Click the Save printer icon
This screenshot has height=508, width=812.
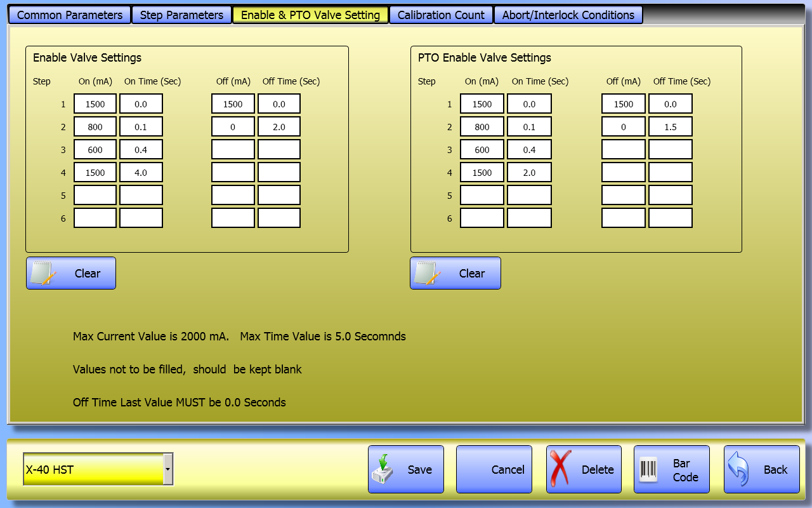click(x=383, y=470)
